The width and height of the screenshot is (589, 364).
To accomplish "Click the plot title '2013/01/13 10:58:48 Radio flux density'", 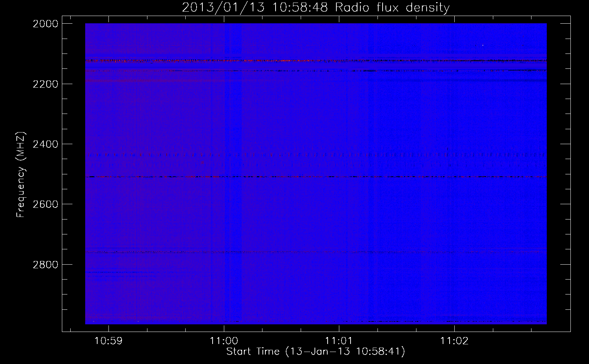I will tap(316, 8).
